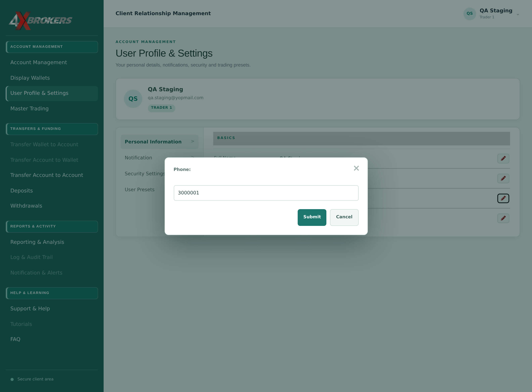Click the highlighted pencil edit icon
This screenshot has width=532, height=392.
click(x=503, y=198)
